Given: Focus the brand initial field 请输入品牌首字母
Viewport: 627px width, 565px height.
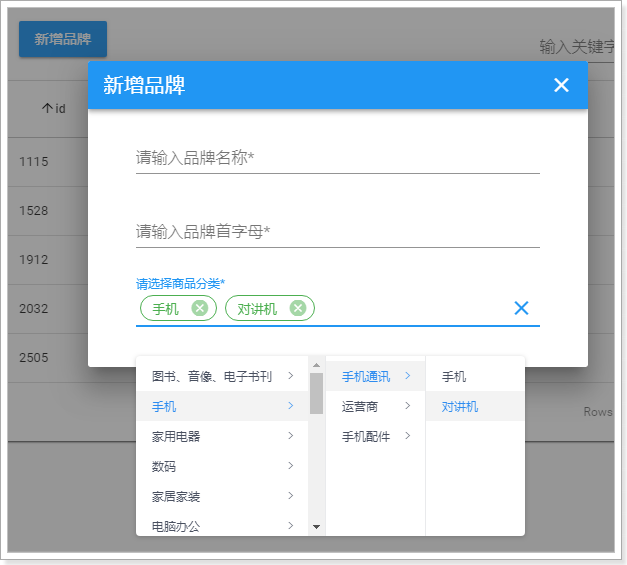Looking at the screenshot, I should coord(337,232).
